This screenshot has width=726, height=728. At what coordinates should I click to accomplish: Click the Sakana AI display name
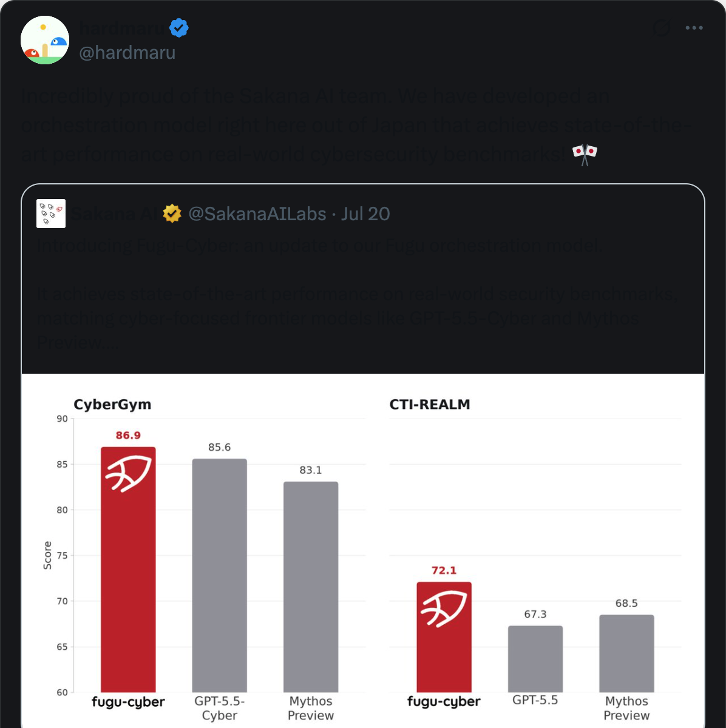pos(115,214)
